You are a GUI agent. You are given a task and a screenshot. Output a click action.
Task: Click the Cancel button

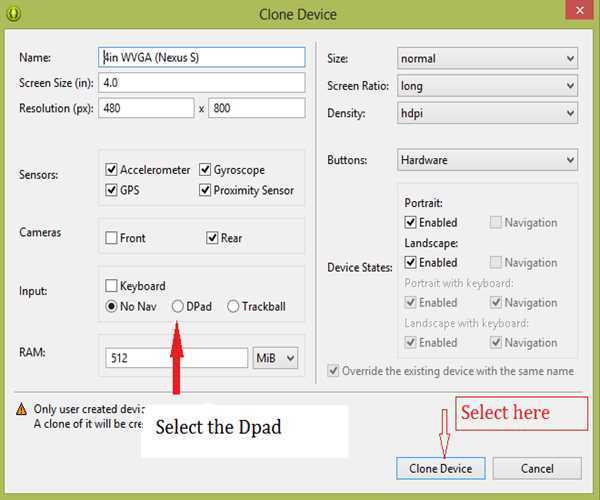pyautogui.click(x=537, y=468)
